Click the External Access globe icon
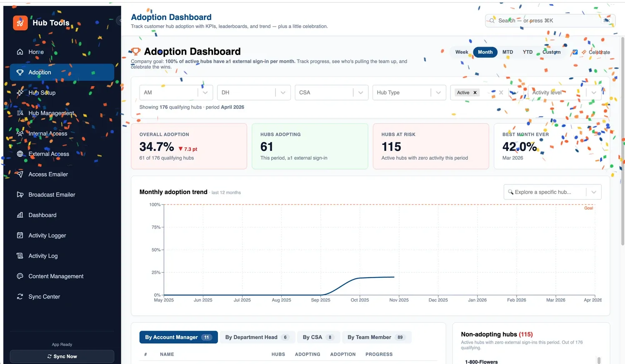625x364 pixels. [20, 154]
